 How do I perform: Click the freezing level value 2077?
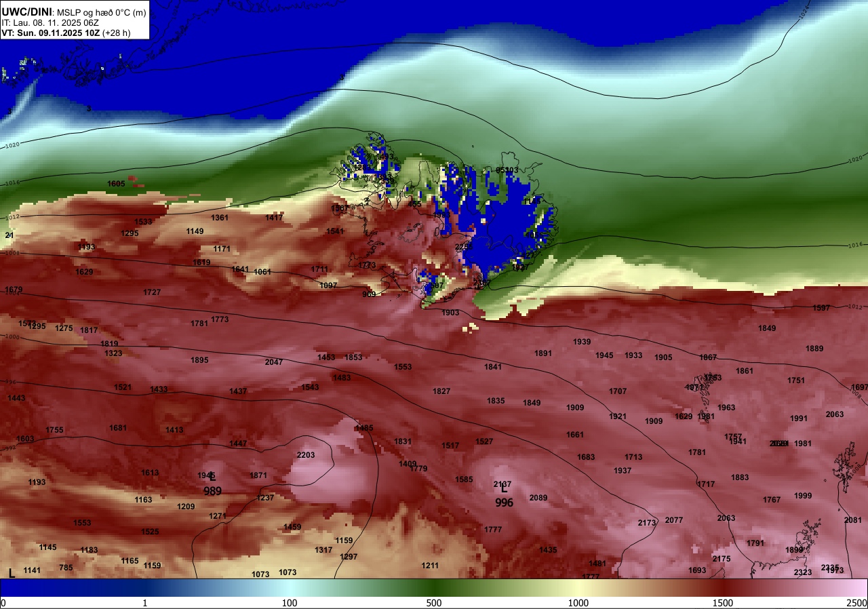(674, 520)
